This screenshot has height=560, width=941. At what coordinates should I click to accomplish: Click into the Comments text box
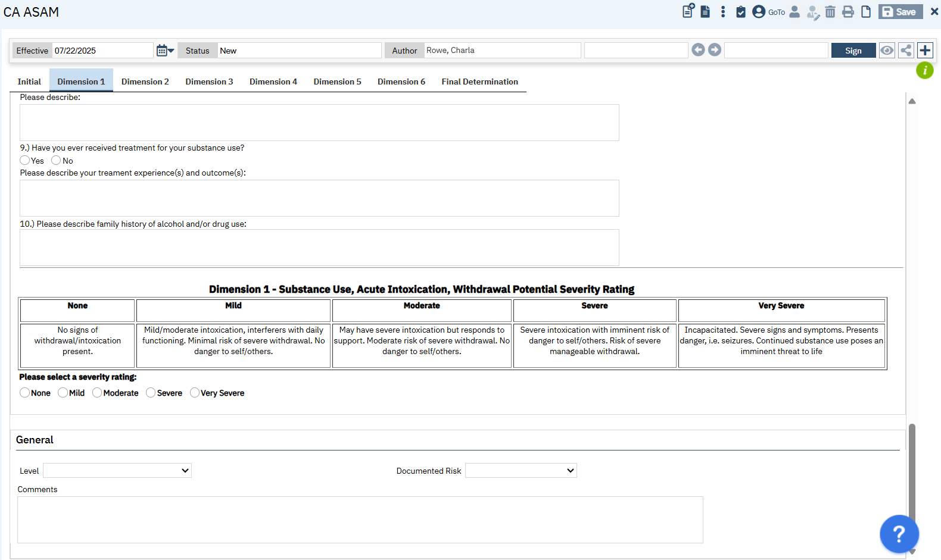point(360,520)
